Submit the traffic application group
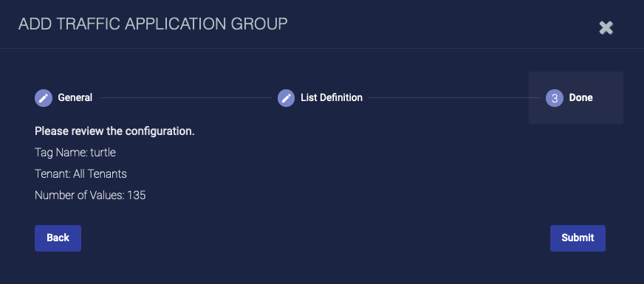The width and height of the screenshot is (644, 284). point(578,238)
